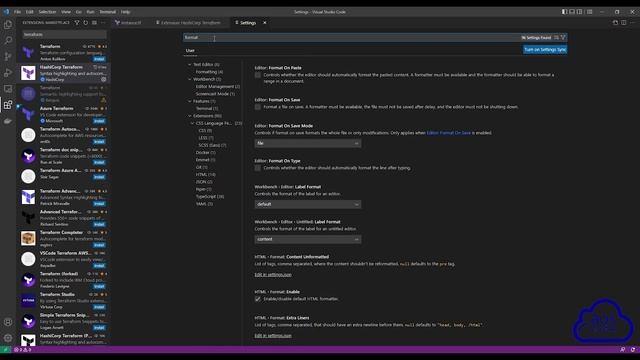Viewport: 640px width, 360px height.
Task: Install Terraform Studio extension
Action: 99,307
